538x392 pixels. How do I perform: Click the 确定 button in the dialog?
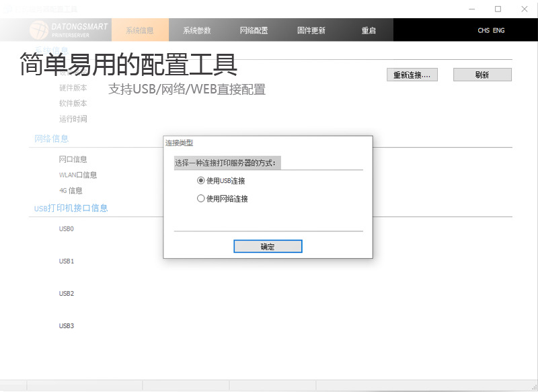(x=267, y=246)
